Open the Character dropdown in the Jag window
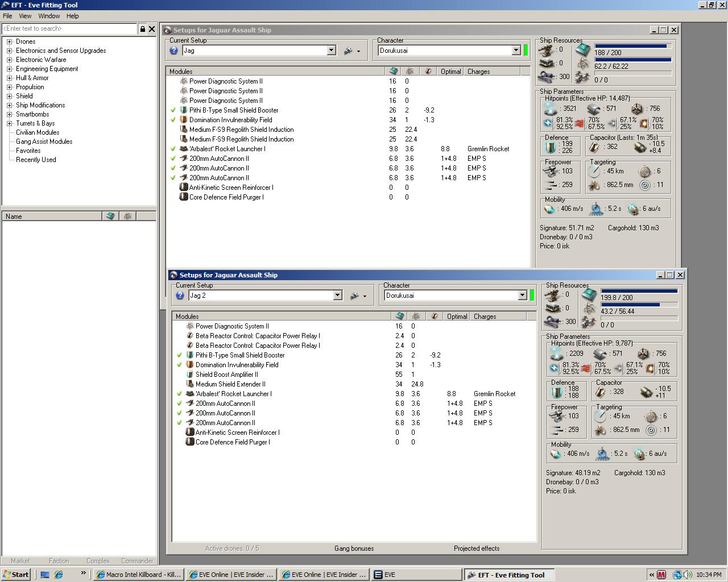The height and width of the screenshot is (582, 728). [x=516, y=51]
